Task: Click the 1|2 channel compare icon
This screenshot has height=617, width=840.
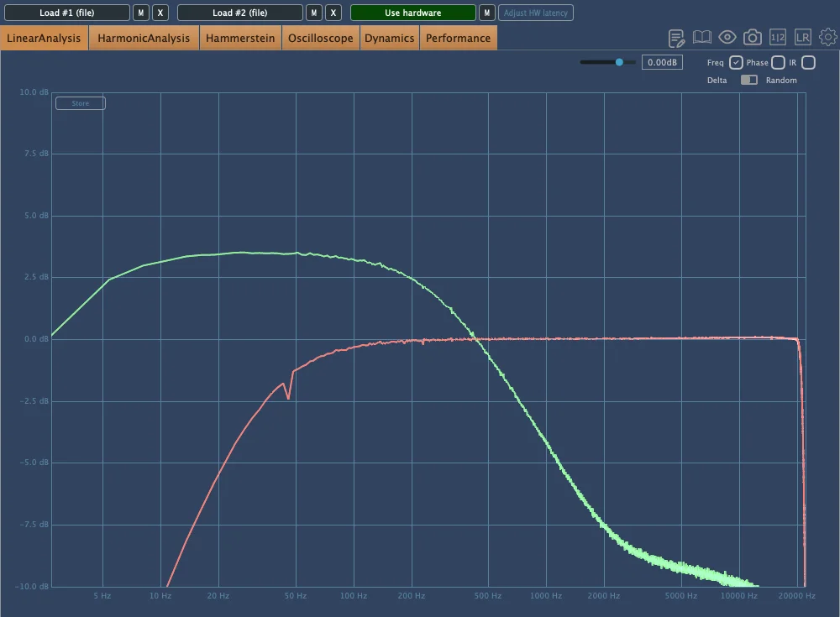Action: coord(778,38)
